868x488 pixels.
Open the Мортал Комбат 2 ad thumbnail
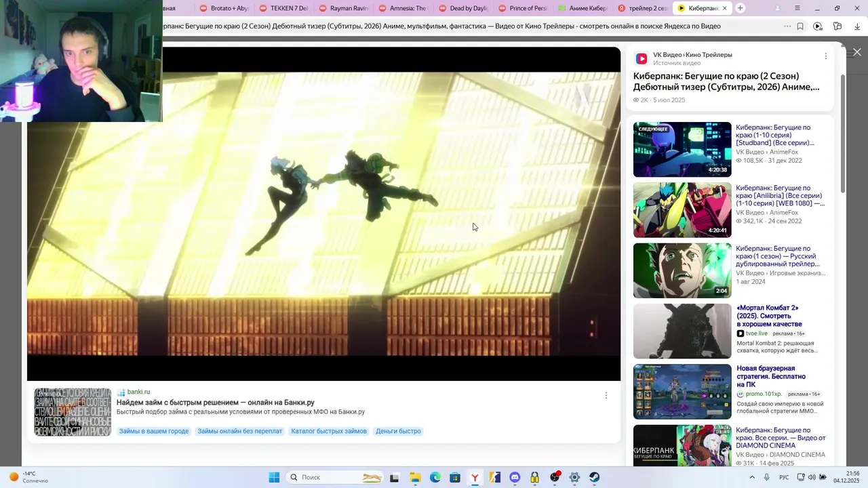682,331
